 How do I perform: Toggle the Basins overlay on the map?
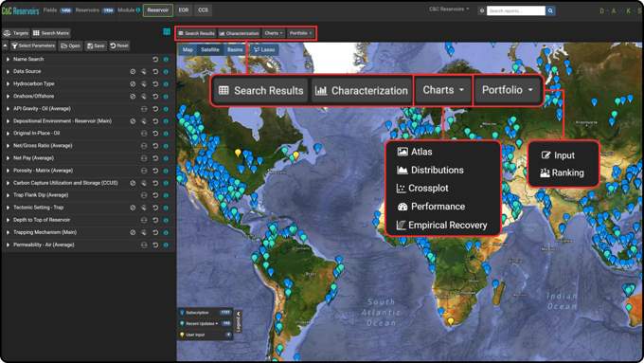(x=235, y=49)
